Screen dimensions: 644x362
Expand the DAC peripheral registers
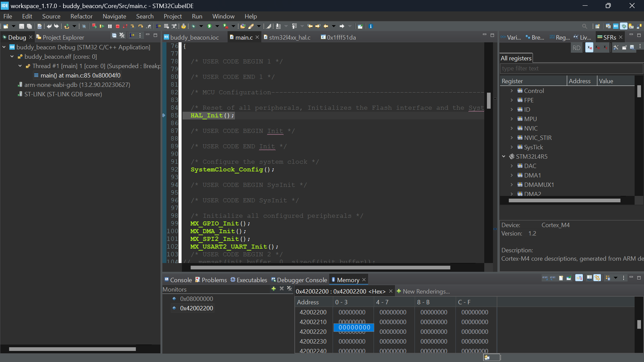[x=512, y=166]
